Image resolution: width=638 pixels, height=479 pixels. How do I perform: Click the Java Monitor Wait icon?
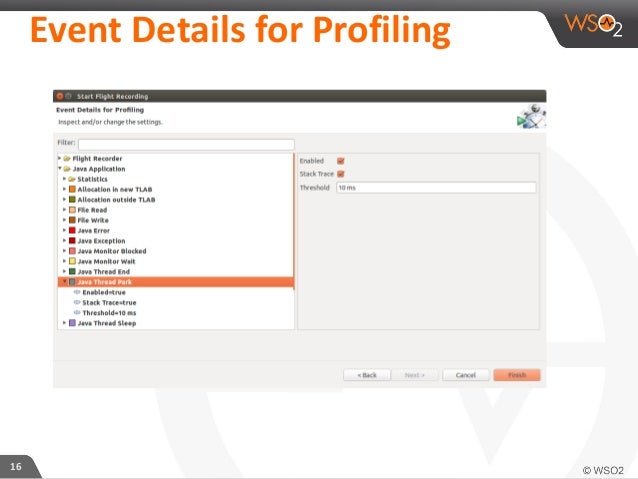pos(72,261)
